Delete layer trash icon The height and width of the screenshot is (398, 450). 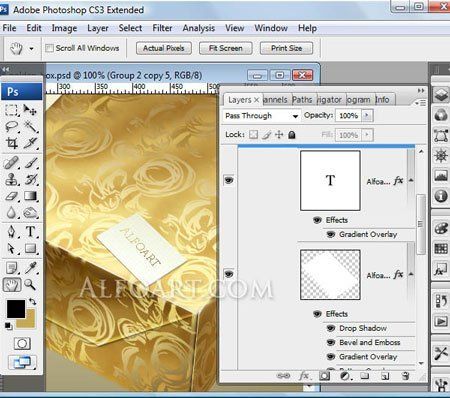point(405,376)
